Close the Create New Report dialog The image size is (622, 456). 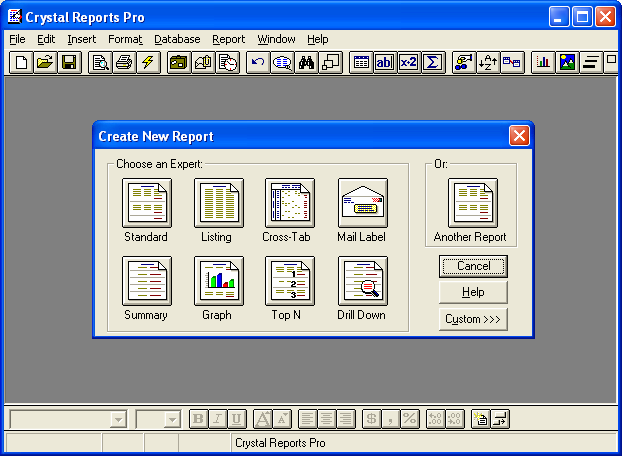519,136
